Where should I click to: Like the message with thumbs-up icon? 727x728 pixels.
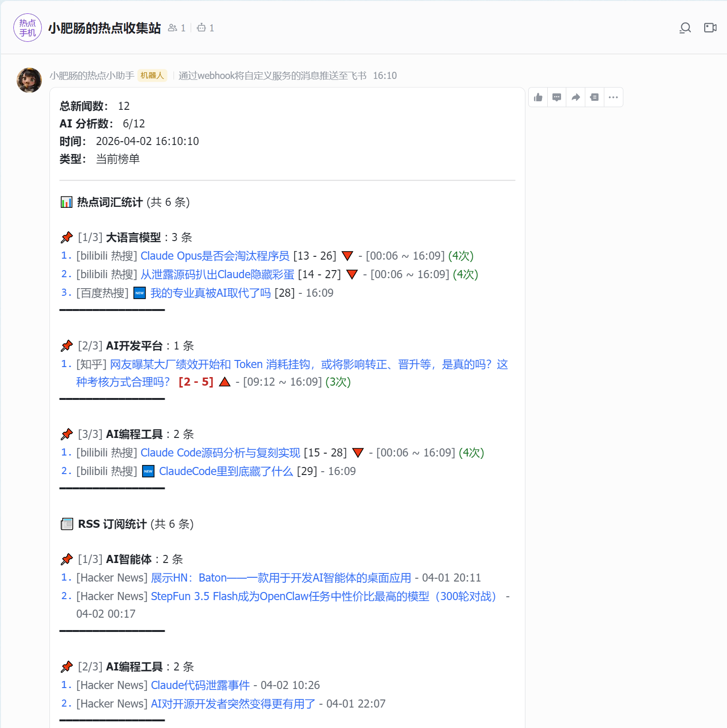pyautogui.click(x=538, y=97)
